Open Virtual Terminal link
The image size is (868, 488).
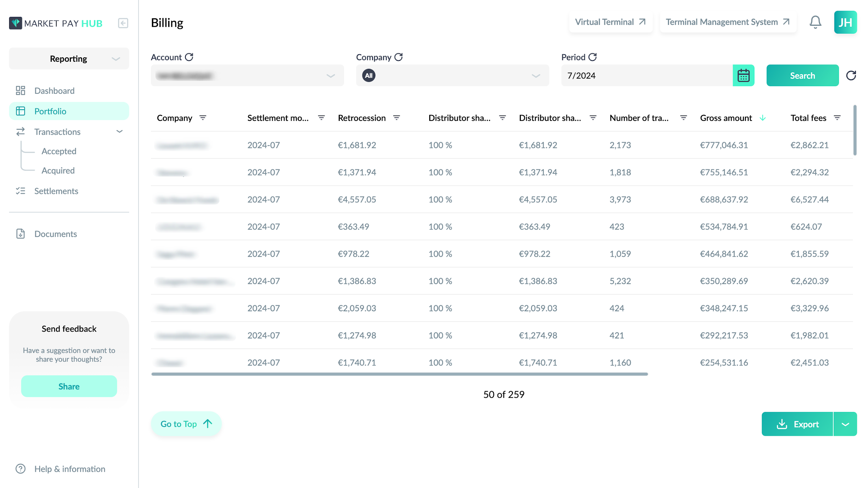tap(610, 22)
